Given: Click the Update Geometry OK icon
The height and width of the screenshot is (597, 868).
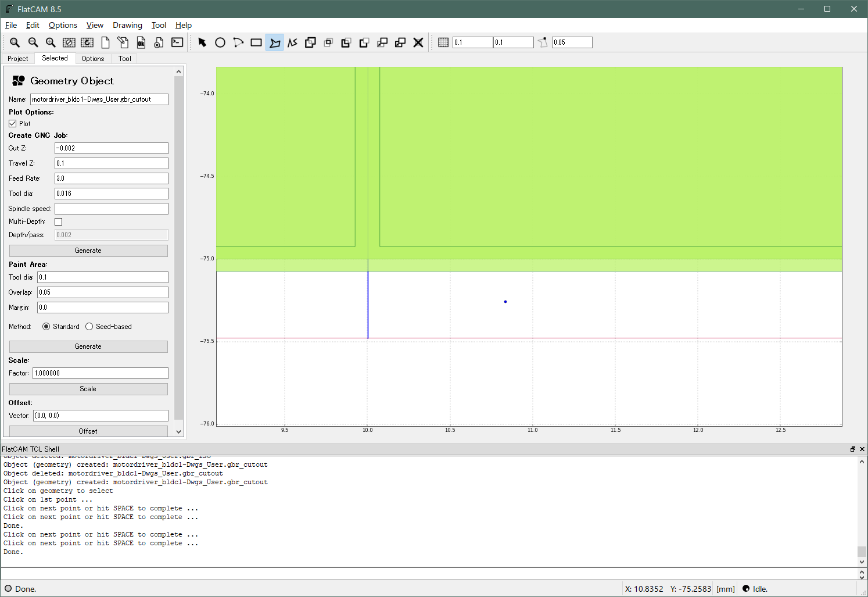Looking at the screenshot, I should [x=141, y=42].
